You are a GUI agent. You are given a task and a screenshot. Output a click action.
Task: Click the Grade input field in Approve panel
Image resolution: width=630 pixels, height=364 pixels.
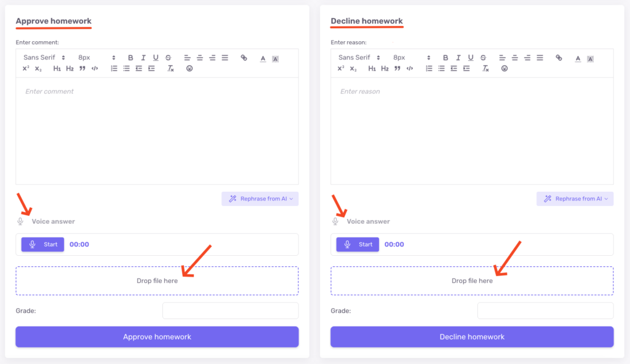tap(230, 311)
